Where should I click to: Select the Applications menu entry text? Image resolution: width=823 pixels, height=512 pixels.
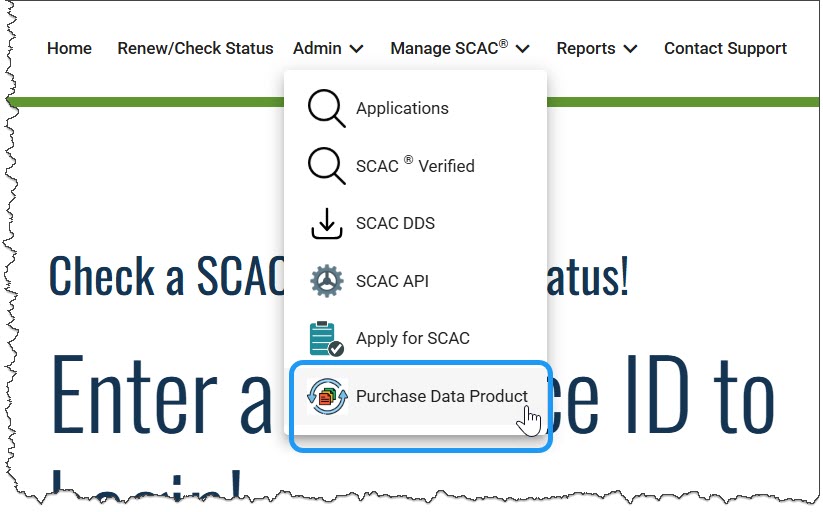click(x=402, y=109)
